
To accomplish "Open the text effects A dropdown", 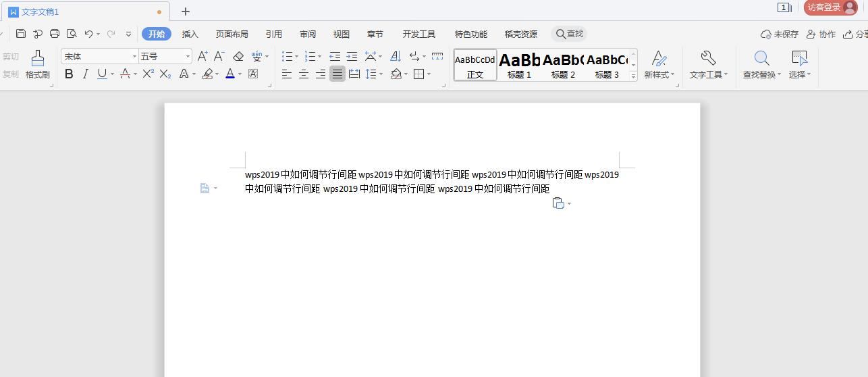I will tap(194, 74).
